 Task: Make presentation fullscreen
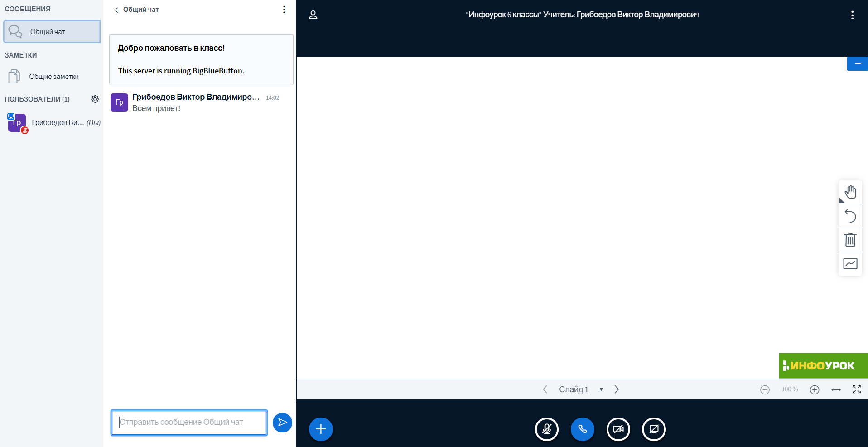857,389
